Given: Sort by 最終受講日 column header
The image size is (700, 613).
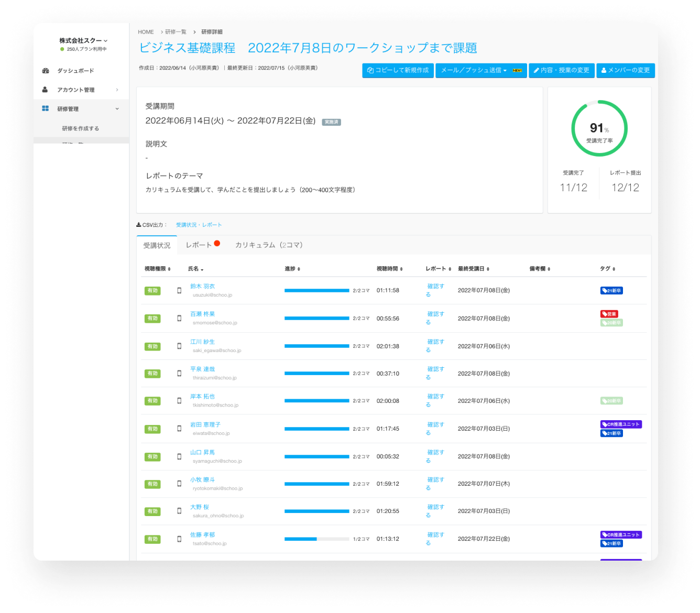Looking at the screenshot, I should [474, 269].
